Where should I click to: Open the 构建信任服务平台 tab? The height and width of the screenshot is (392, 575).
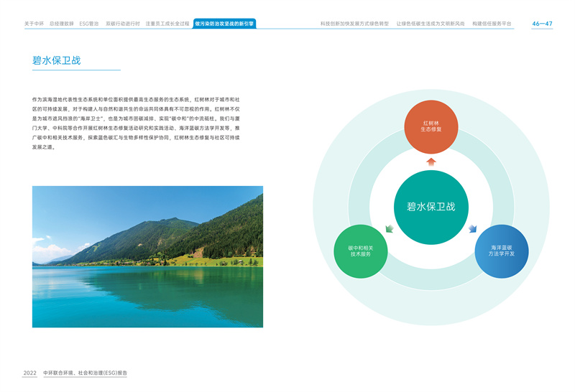click(492, 24)
